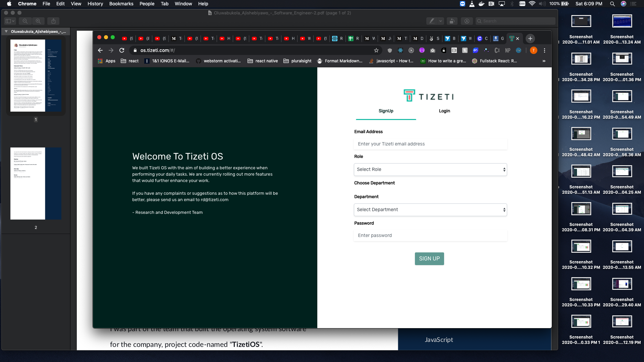644x362 pixels.
Task: Focus the Enter password field
Action: tap(430, 236)
